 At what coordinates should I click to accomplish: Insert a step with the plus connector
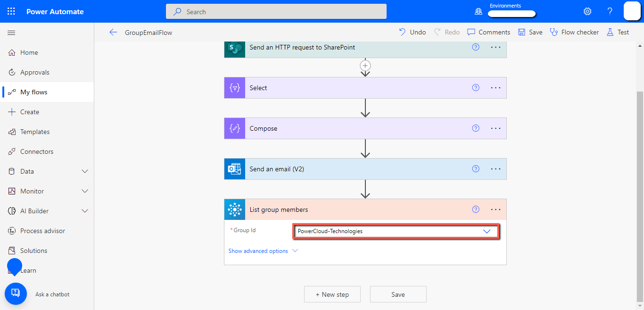coord(365,66)
